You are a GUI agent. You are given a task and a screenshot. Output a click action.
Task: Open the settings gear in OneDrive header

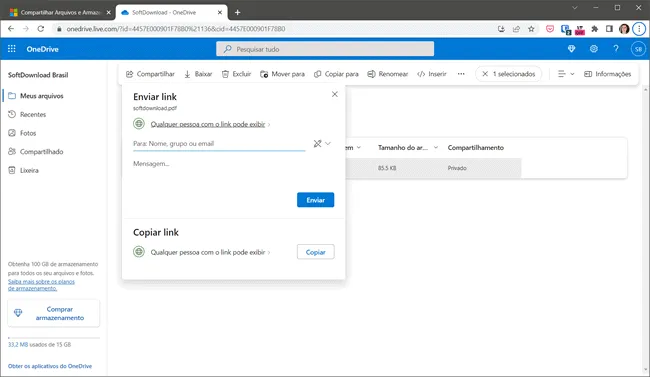pyautogui.click(x=594, y=49)
